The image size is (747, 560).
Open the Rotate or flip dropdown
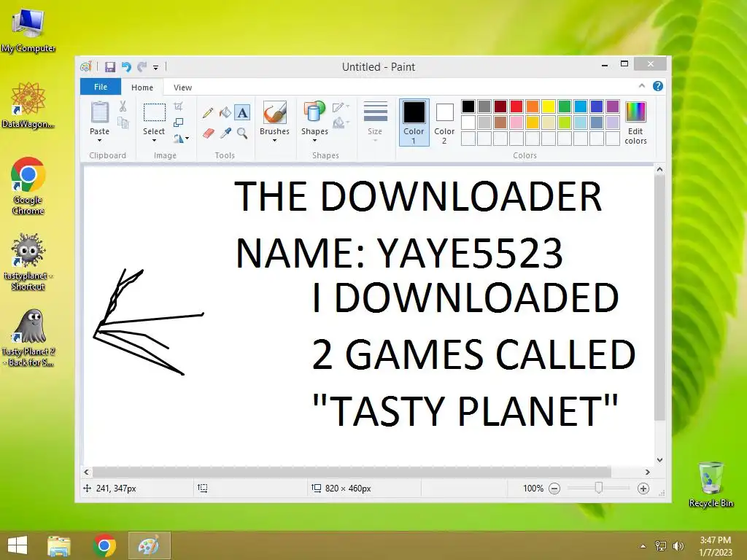[181, 139]
